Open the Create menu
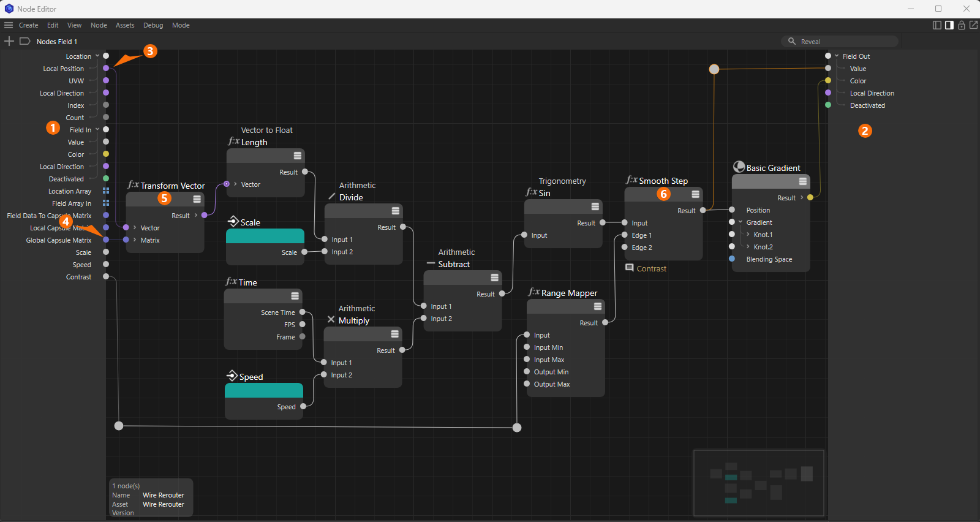The image size is (980, 522). tap(29, 25)
